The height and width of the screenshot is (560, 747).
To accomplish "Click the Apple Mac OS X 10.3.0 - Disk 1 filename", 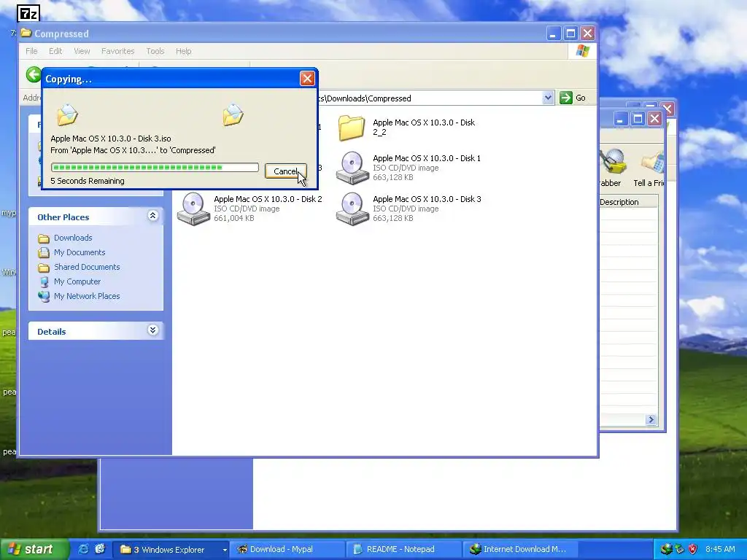I will point(426,158).
